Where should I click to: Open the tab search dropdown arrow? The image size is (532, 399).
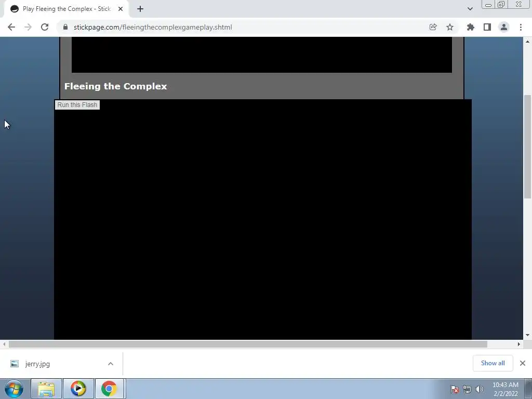(x=470, y=9)
